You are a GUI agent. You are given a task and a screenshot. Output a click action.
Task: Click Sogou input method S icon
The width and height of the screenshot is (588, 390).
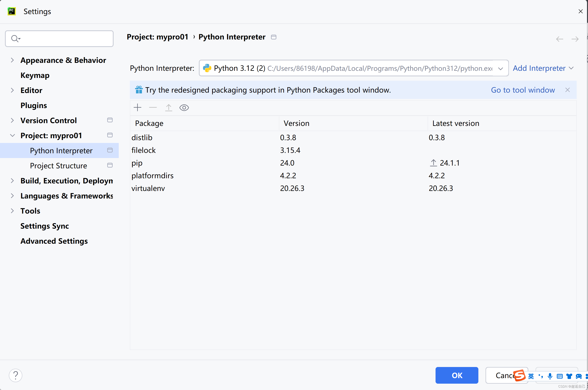520,376
